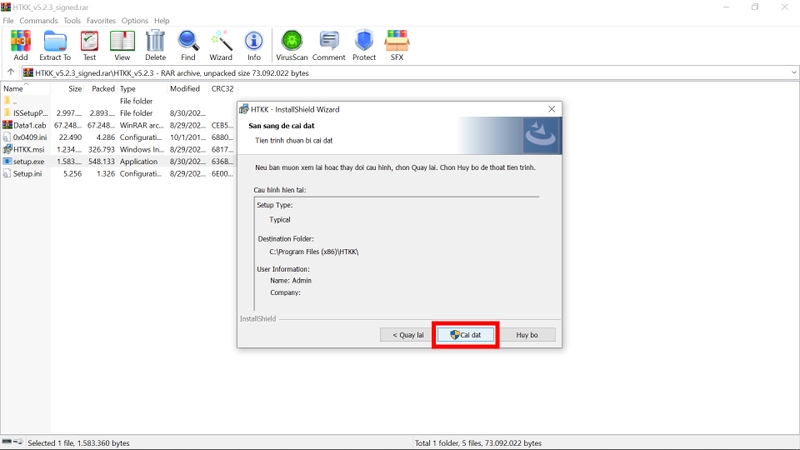The height and width of the screenshot is (450, 800).
Task: Click the 10/1/201... modified date cell
Action: 187,137
